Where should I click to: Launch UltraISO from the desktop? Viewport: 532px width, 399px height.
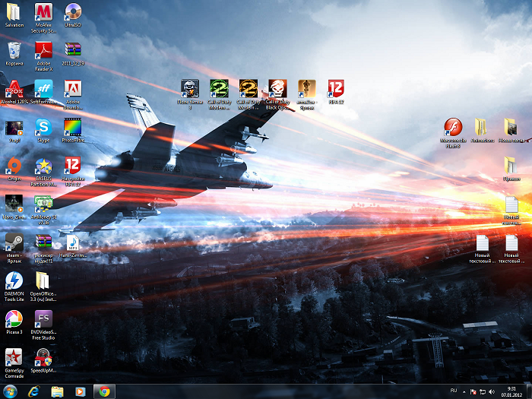point(73,12)
